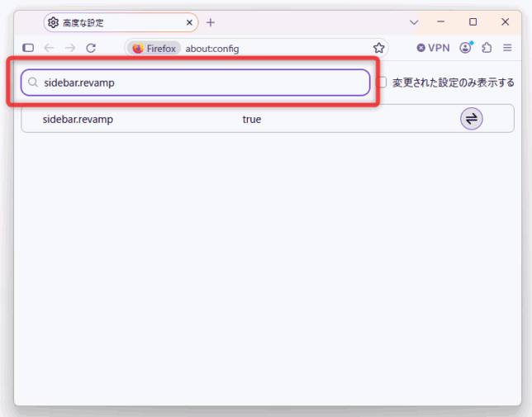This screenshot has height=417, width=532.
Task: Toggle the sidebar.revamp preference value
Action: (x=471, y=119)
